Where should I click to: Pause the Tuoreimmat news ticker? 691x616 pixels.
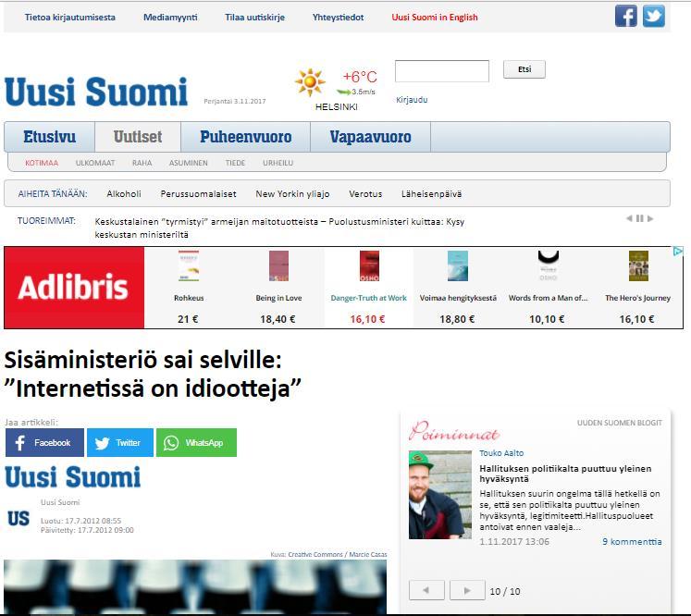640,218
